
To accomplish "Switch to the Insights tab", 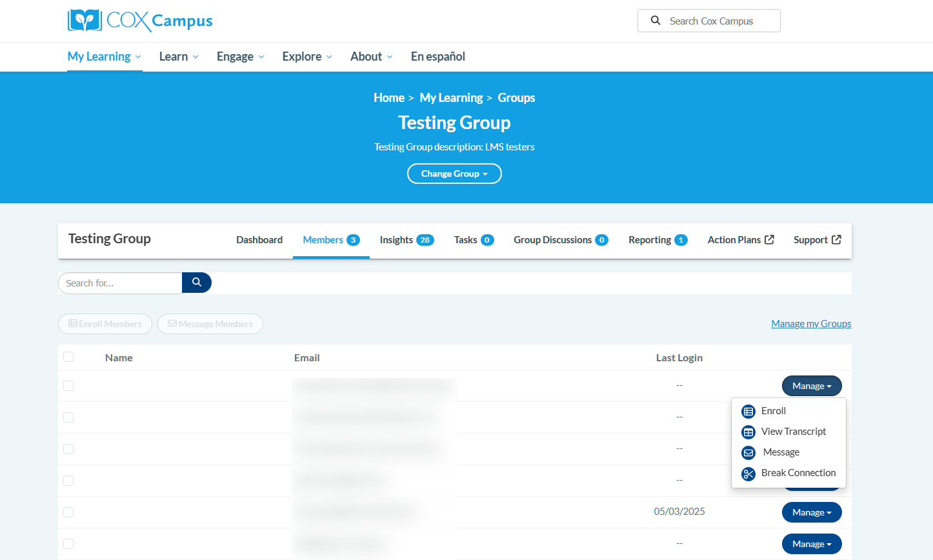I will click(x=406, y=240).
